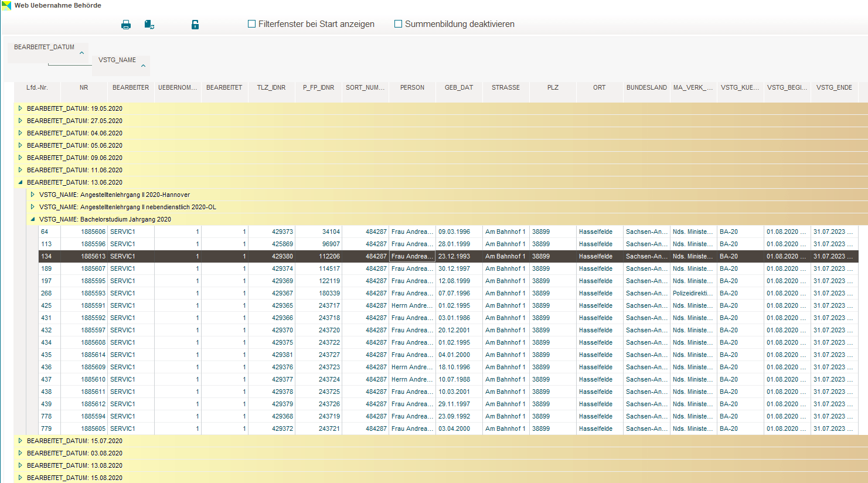This screenshot has height=483, width=868.
Task: Click the Polizeidirekti... cell in MA_VERK column
Action: [692, 293]
